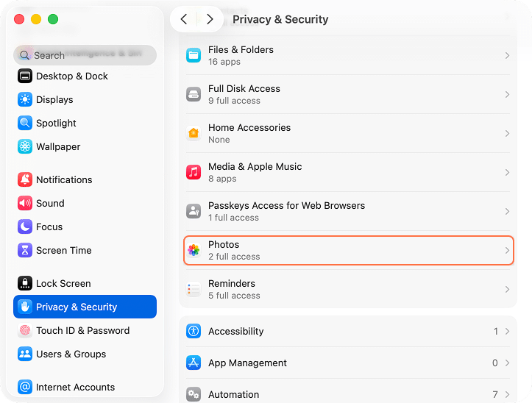Click the green fullscreen window button
This screenshot has height=403, width=532.
pos(53,19)
